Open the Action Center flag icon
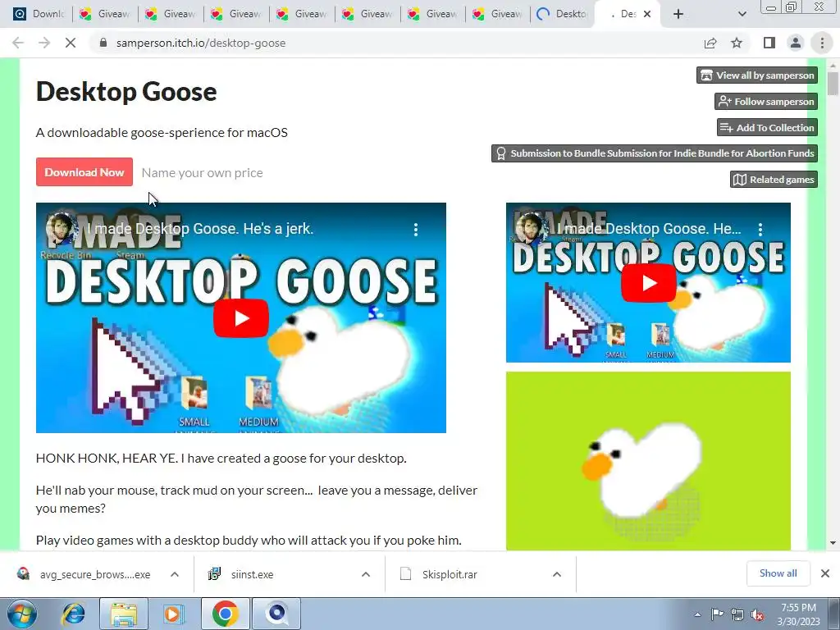Image resolution: width=840 pixels, height=630 pixels. (x=717, y=614)
